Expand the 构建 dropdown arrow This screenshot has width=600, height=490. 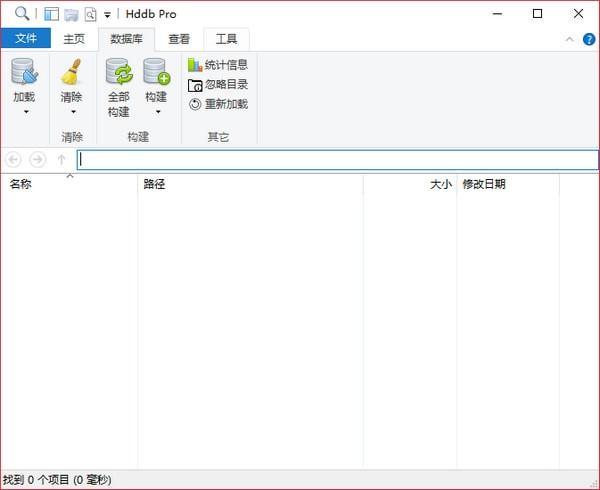tap(158, 112)
